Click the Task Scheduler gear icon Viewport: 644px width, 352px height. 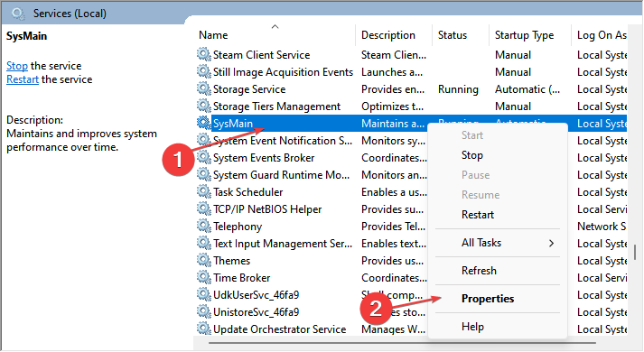pos(204,191)
